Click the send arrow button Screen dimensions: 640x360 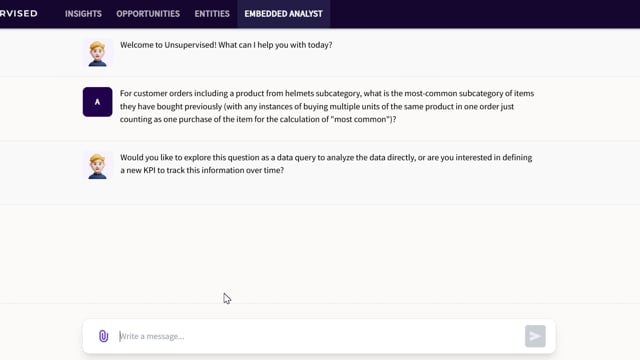(x=535, y=336)
